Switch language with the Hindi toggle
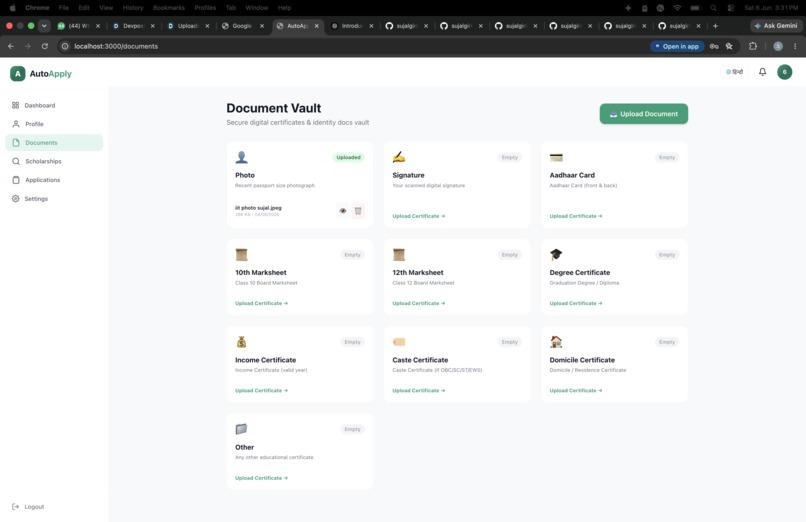Viewport: 806px width, 522px height. click(x=734, y=72)
